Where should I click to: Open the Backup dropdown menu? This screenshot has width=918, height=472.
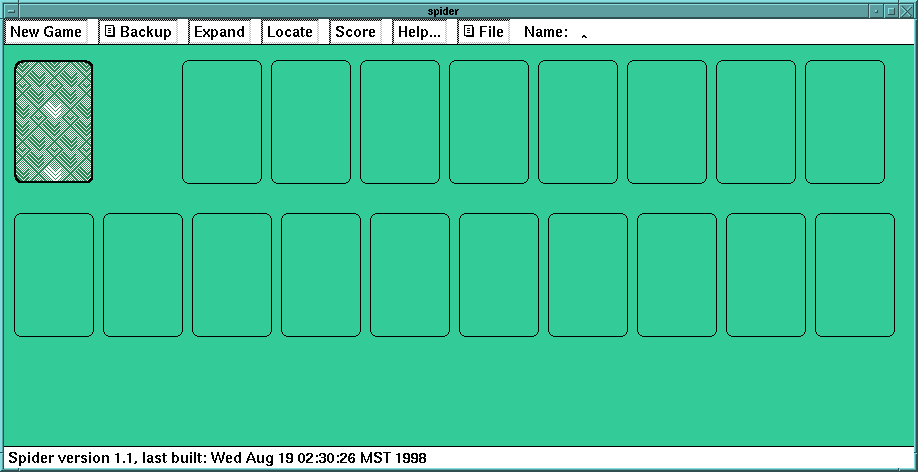tap(138, 32)
